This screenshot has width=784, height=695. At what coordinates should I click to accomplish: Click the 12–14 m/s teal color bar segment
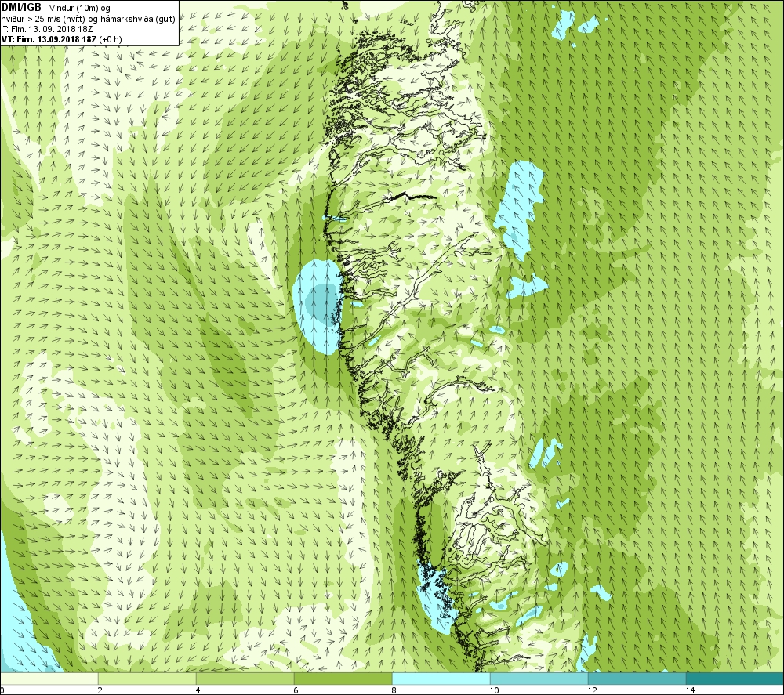coord(637,679)
